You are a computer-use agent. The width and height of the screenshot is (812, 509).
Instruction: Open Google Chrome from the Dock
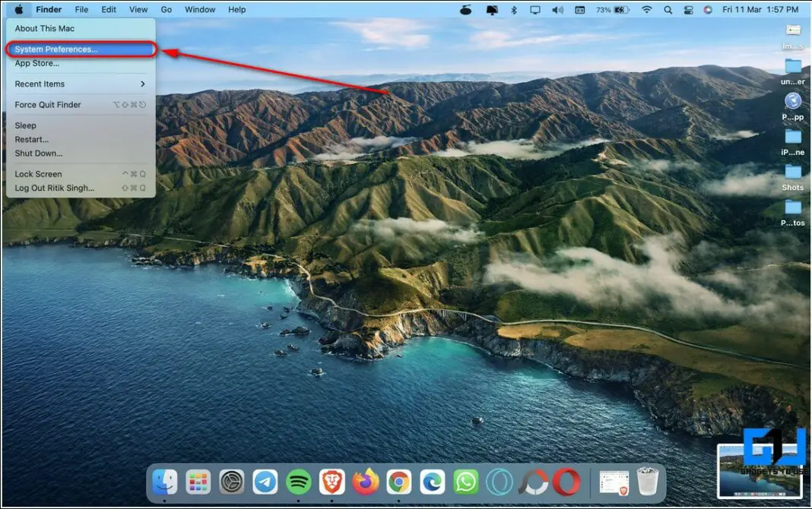click(x=399, y=481)
